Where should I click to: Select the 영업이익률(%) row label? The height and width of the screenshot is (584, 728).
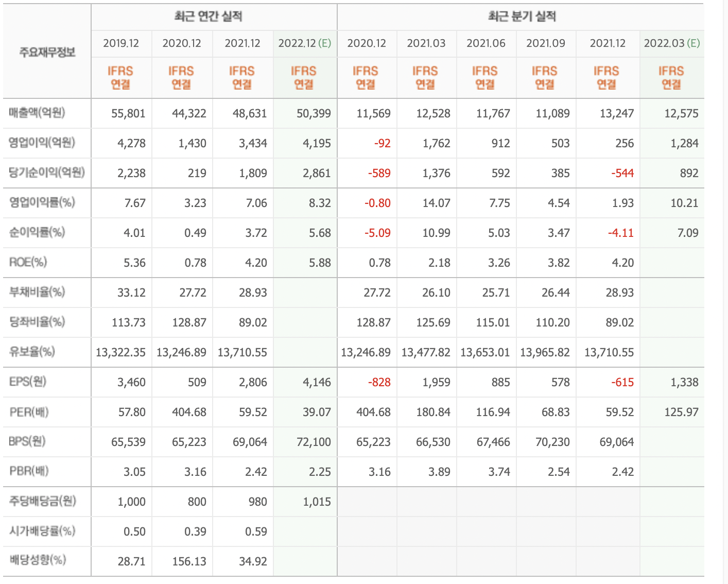42,202
